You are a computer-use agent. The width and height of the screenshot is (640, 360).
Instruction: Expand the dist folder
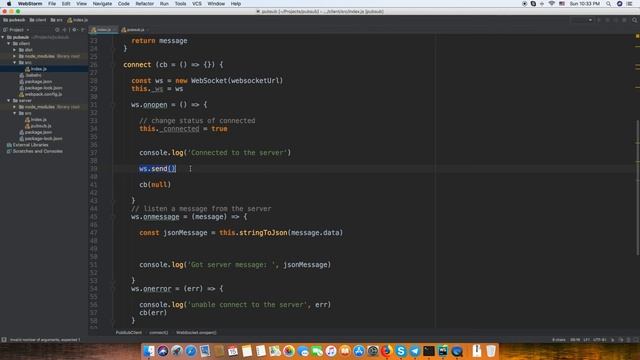coord(15,50)
